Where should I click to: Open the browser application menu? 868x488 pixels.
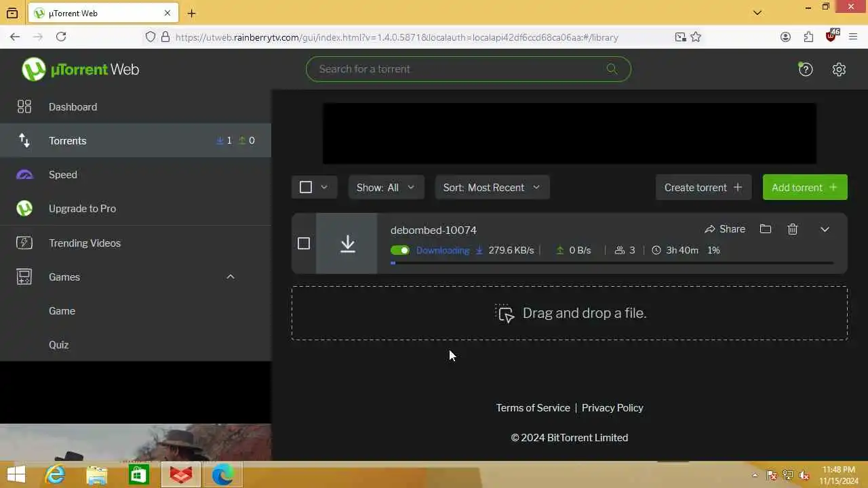[x=854, y=37]
